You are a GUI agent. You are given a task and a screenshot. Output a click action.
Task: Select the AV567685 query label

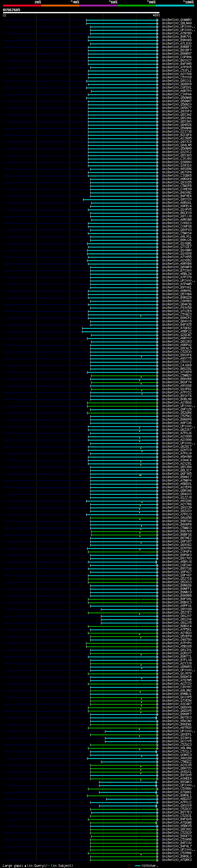[x=11, y=10]
